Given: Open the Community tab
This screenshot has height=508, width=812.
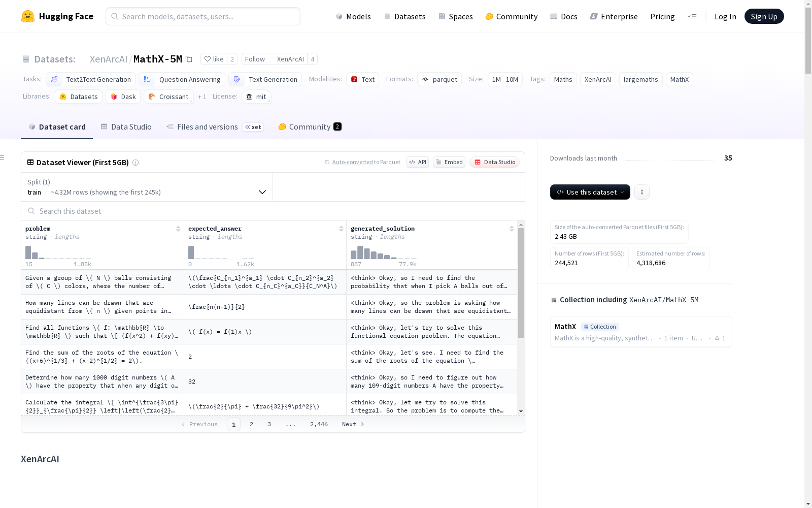Looking at the screenshot, I should click(x=310, y=127).
